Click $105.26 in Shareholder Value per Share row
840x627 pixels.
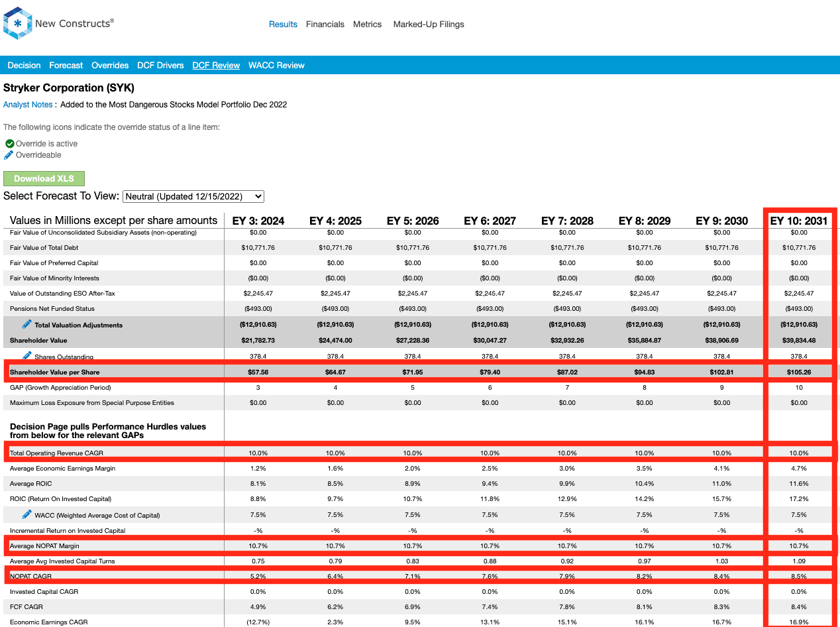799,372
